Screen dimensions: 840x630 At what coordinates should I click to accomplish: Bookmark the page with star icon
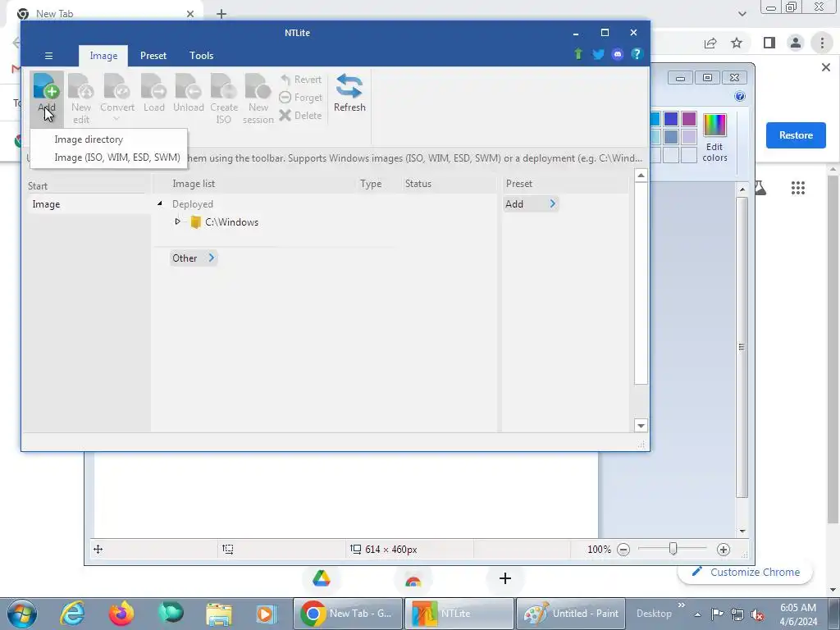[737, 43]
